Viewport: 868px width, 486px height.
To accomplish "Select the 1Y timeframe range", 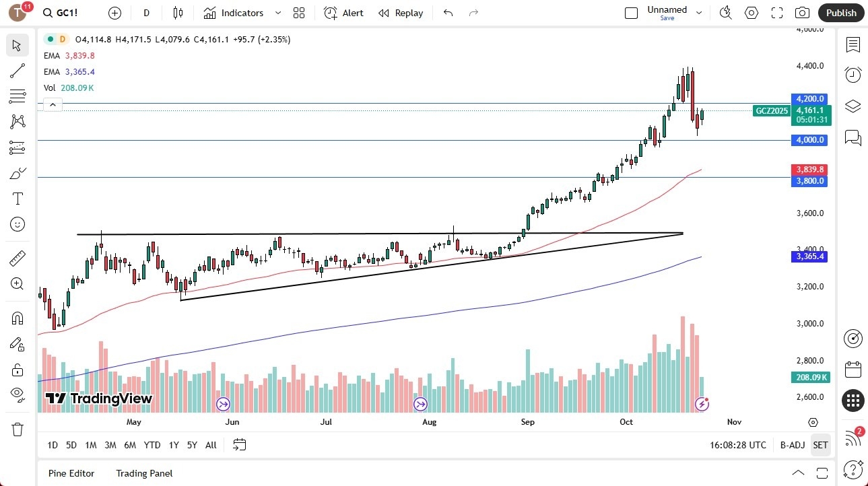I will point(173,445).
